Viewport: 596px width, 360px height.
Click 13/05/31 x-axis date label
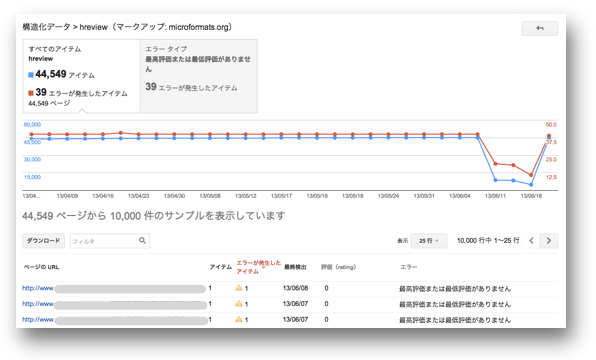tap(424, 196)
